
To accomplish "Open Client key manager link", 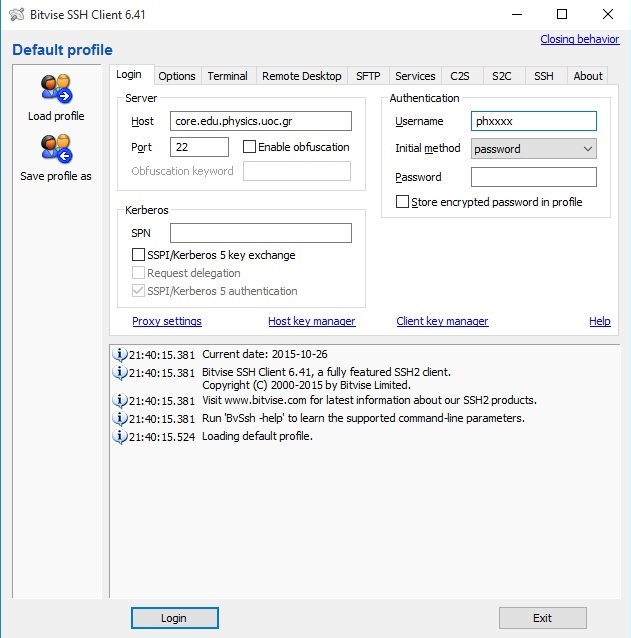I will 442,321.
